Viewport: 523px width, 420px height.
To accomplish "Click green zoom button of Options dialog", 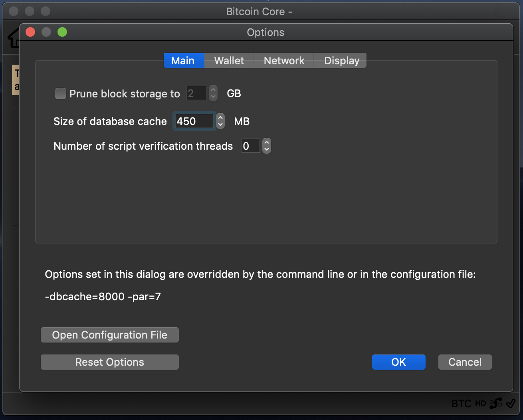I will pyautogui.click(x=62, y=32).
